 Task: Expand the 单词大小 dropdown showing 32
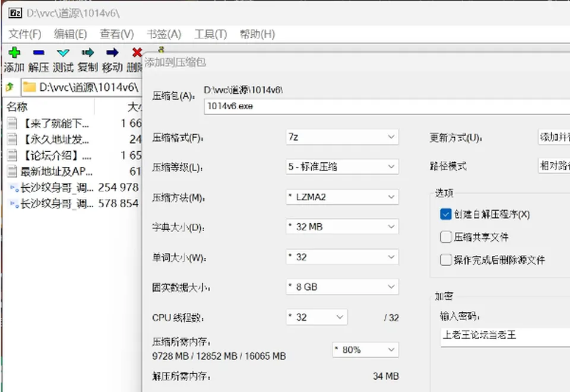pyautogui.click(x=342, y=257)
